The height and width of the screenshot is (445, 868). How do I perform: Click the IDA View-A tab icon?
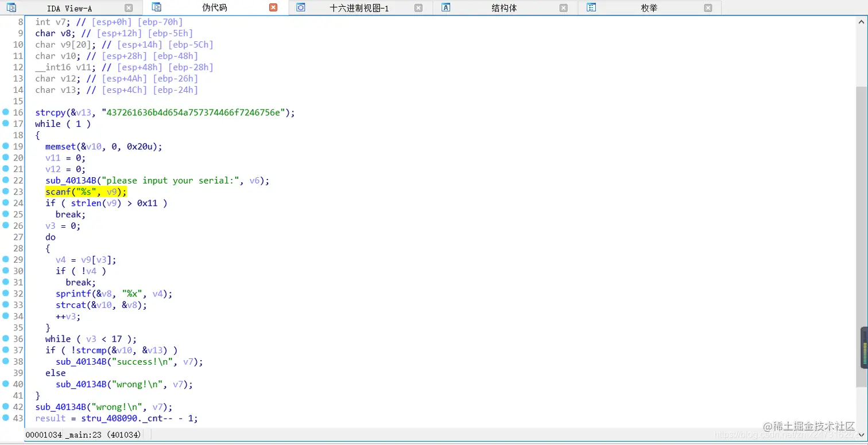coord(11,8)
